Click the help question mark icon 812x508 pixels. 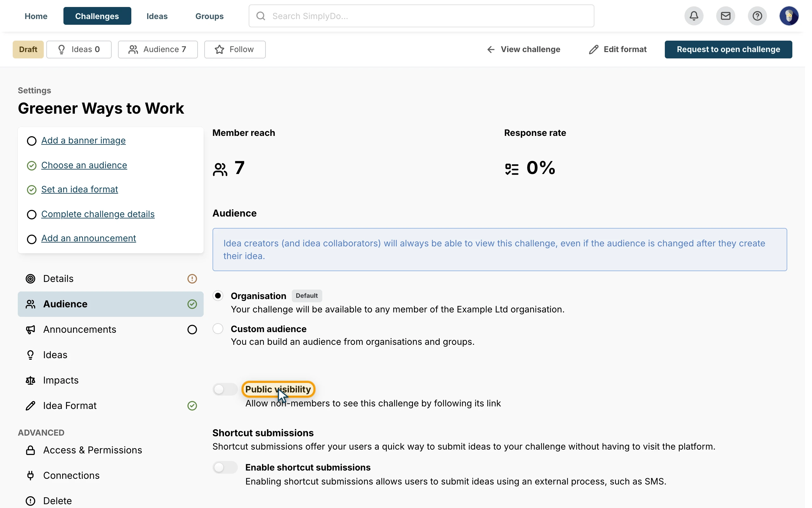click(757, 16)
